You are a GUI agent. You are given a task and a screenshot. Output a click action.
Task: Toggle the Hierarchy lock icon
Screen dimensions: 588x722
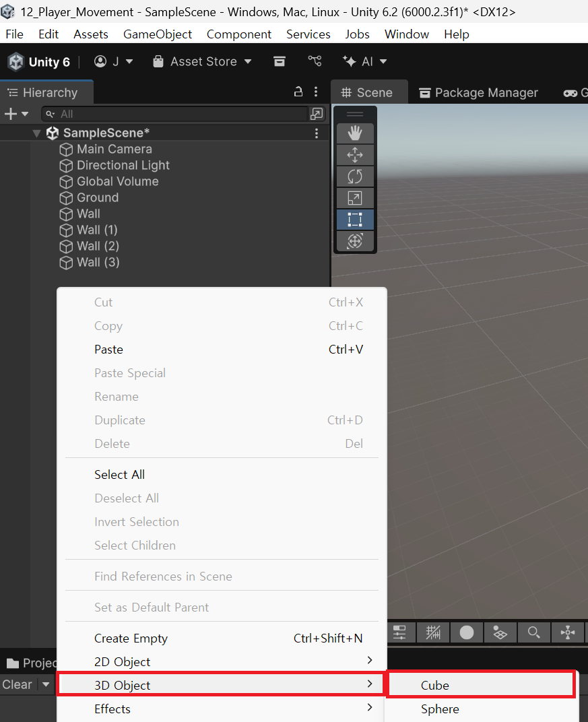click(298, 92)
